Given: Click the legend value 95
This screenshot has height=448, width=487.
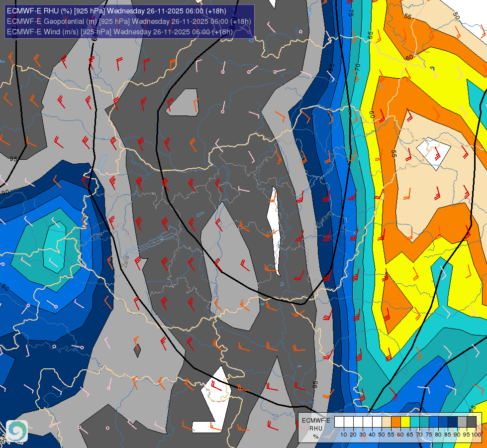Looking at the screenshot, I should click(x=467, y=435).
